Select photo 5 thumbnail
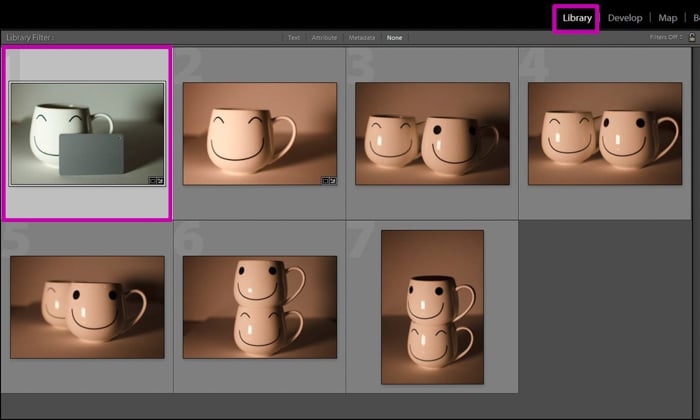Screen dimensions: 700x420 tap(87, 307)
